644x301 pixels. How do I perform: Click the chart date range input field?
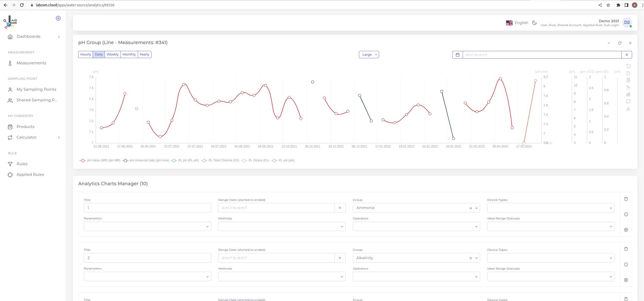point(542,55)
